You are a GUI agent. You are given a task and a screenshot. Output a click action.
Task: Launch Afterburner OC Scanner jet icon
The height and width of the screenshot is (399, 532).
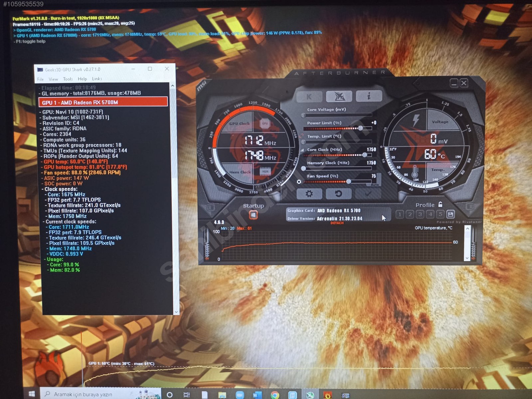pyautogui.click(x=339, y=96)
